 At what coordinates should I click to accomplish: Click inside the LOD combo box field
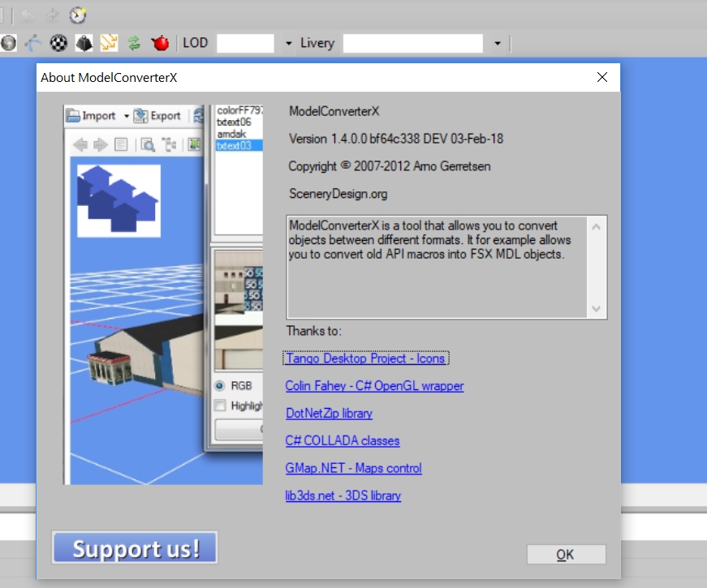[245, 43]
